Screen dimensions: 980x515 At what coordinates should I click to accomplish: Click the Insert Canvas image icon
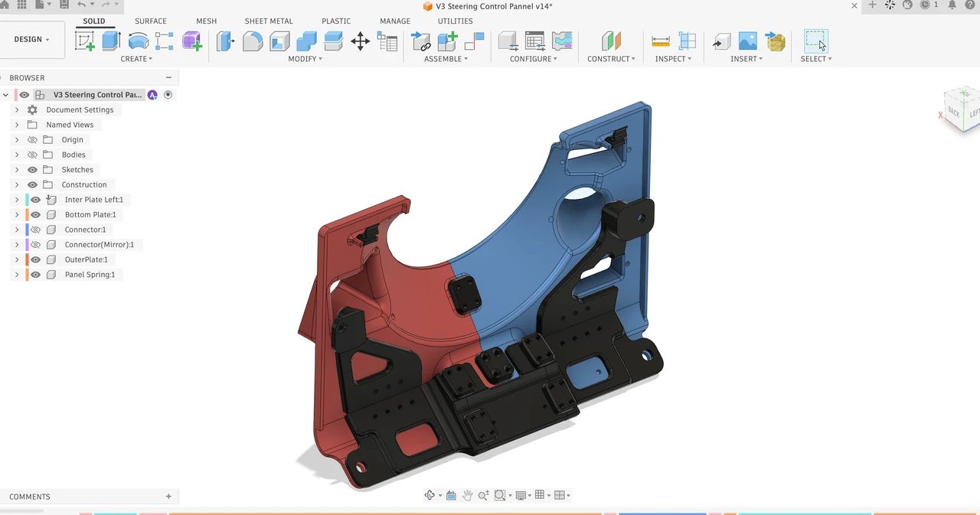click(748, 41)
